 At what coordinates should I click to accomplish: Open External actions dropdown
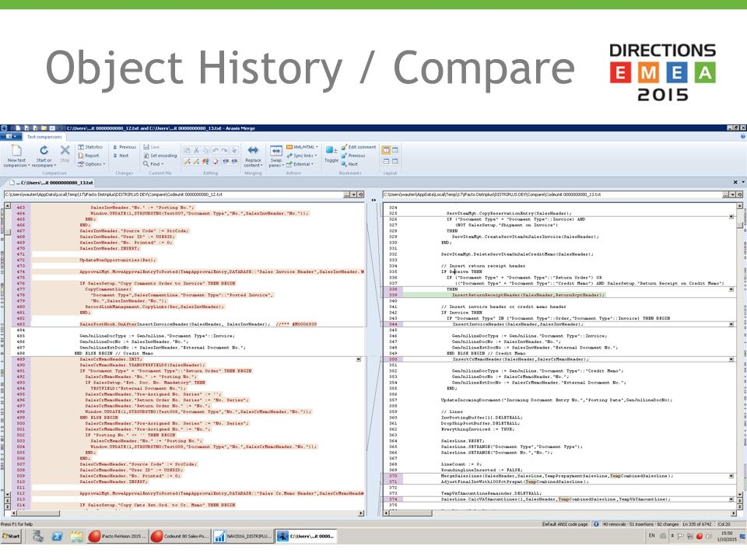[x=300, y=164]
